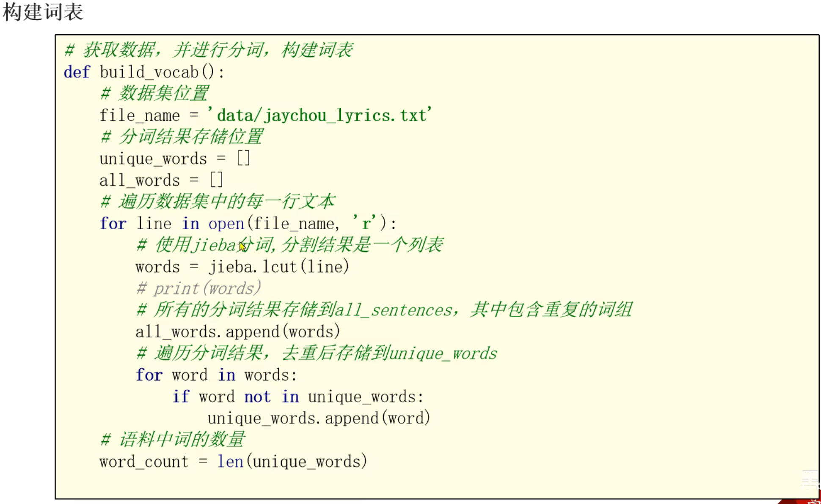Click the unique_words = [] line
The height and width of the screenshot is (504, 821).
point(175,159)
